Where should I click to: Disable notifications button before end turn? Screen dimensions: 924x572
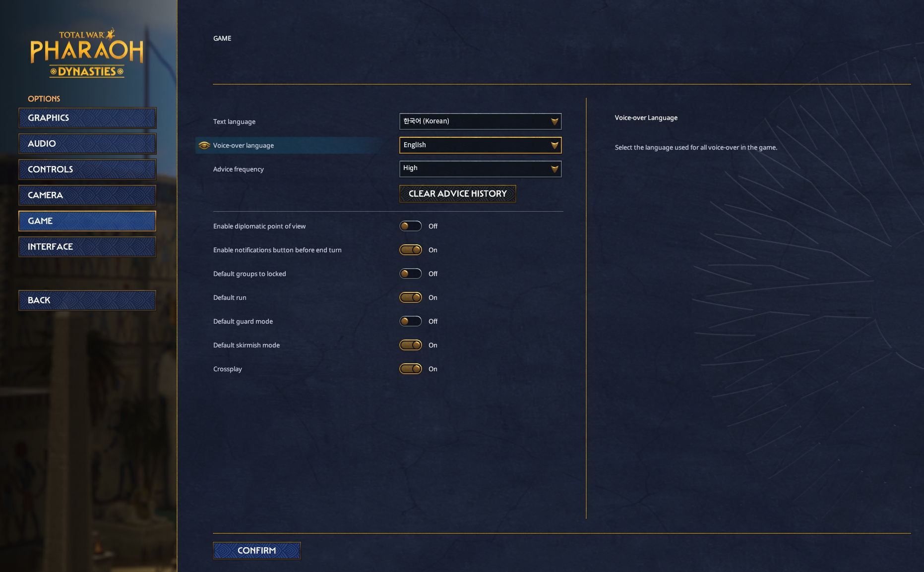pos(411,250)
